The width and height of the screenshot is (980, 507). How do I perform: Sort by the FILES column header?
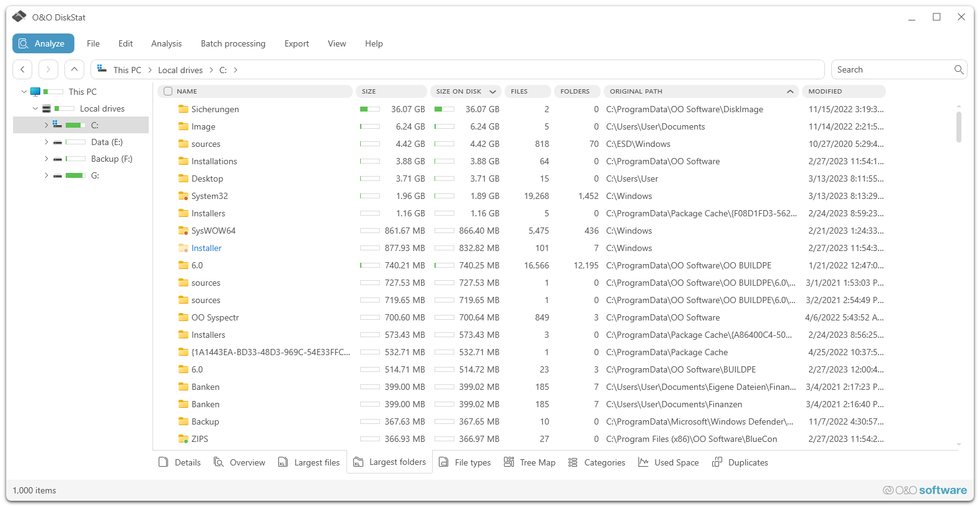click(528, 91)
